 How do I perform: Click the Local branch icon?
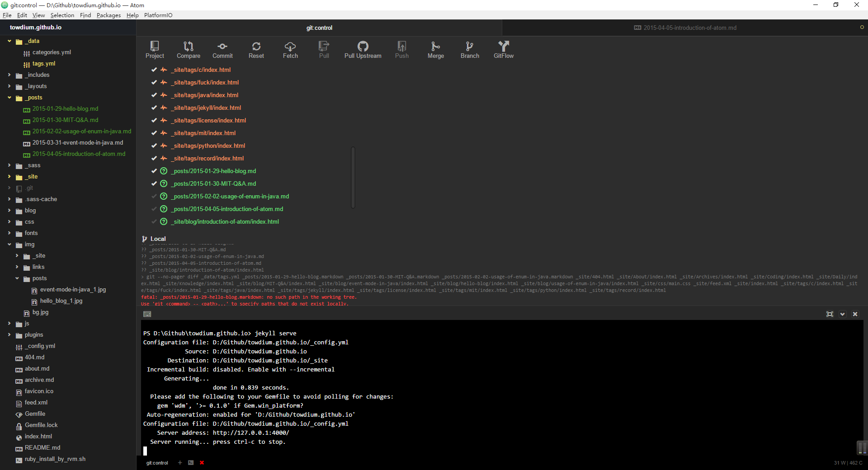pyautogui.click(x=145, y=239)
